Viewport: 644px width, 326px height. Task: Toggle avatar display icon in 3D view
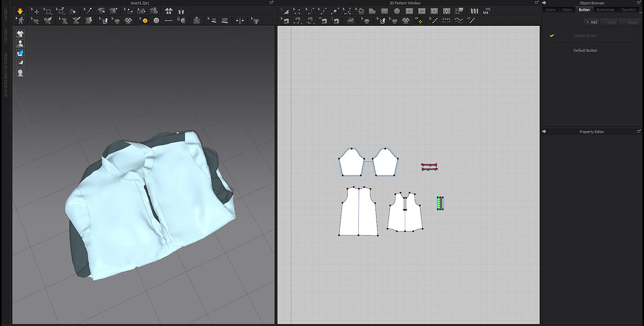click(20, 43)
